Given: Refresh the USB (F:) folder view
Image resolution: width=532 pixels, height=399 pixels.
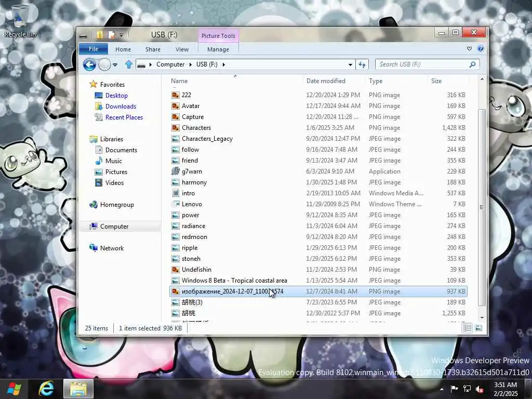Looking at the screenshot, I should (x=362, y=64).
